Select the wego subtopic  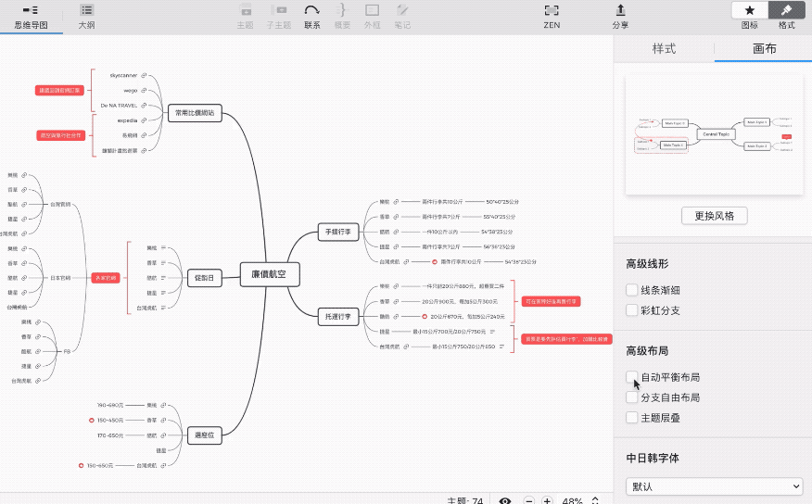click(x=131, y=91)
